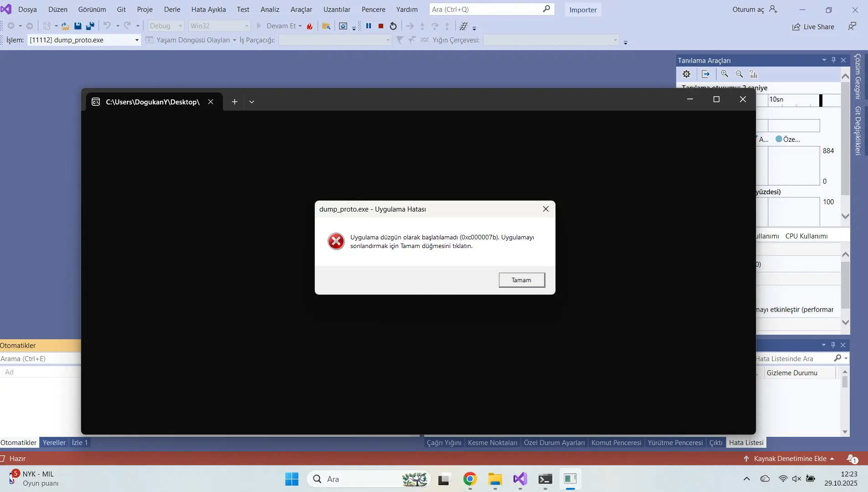Save all files with the multi-disk icon
The height and width of the screenshot is (492, 868).
coord(90,26)
